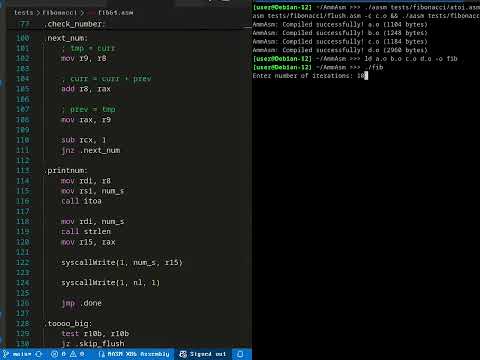
Task: Click the syscallWrite(1, nl, 1) line
Action: coord(110,283)
